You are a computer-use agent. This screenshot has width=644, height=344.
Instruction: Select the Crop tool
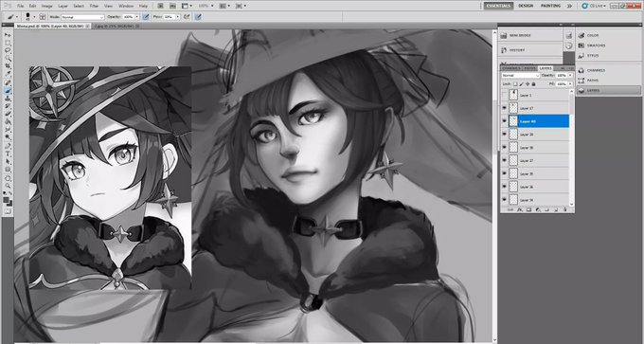[x=8, y=66]
